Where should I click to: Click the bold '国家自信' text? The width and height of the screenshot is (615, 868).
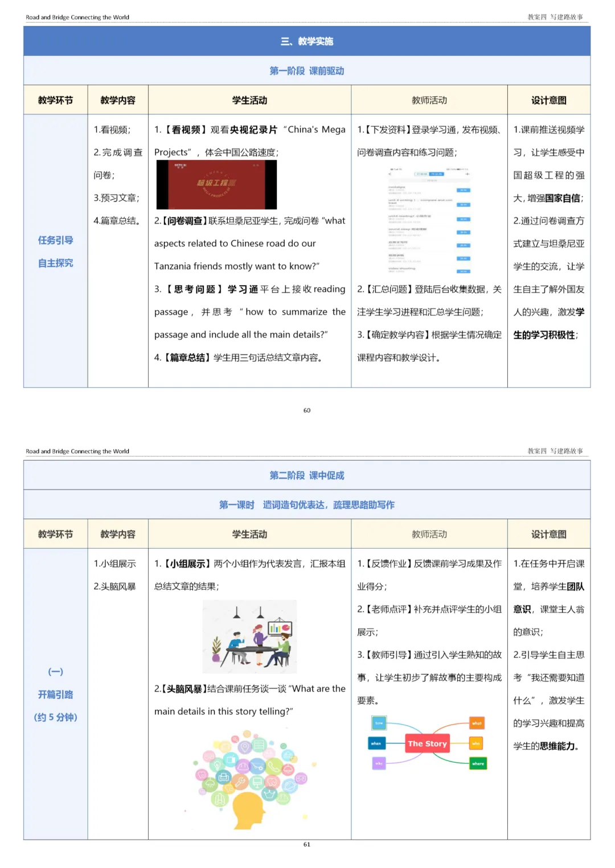pyautogui.click(x=563, y=198)
